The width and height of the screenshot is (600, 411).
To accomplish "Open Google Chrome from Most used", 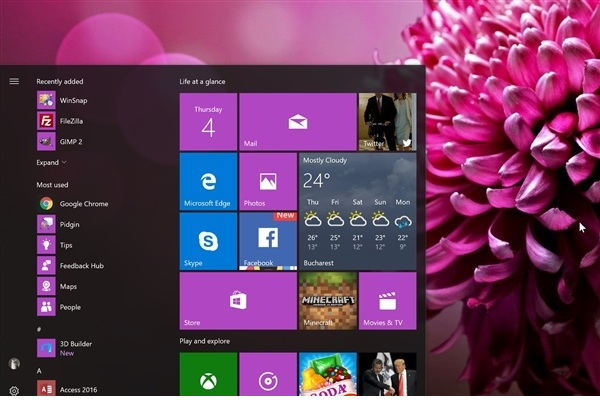I will tap(73, 204).
